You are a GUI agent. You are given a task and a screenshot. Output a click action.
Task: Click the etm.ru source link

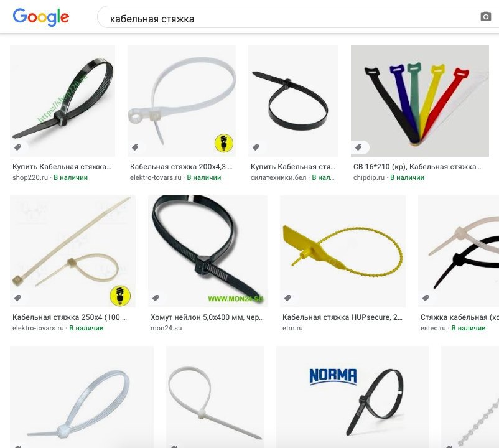[292, 328]
